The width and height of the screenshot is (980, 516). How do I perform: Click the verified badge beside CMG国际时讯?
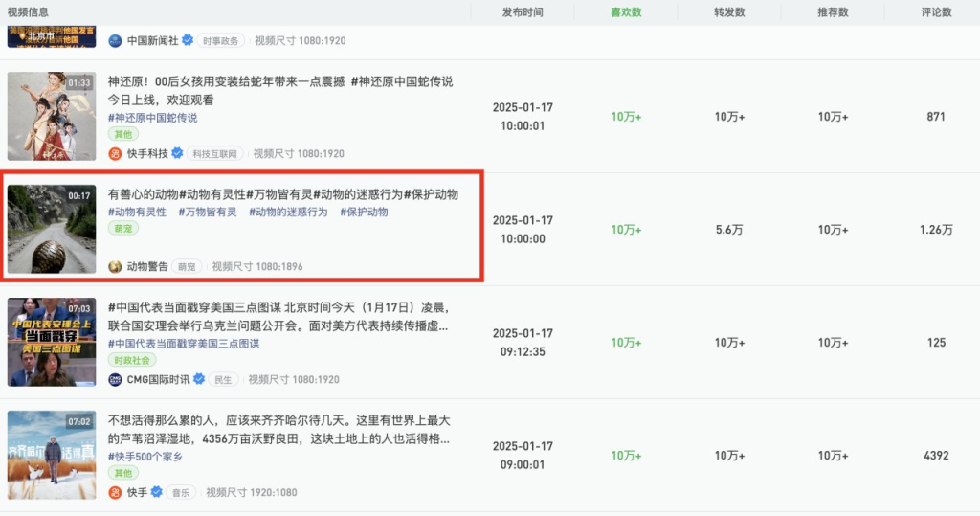pos(199,379)
